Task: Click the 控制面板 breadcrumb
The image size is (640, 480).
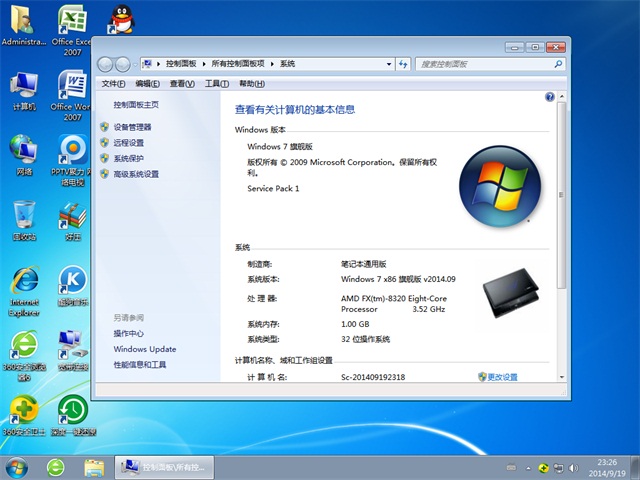Action: coord(181,64)
